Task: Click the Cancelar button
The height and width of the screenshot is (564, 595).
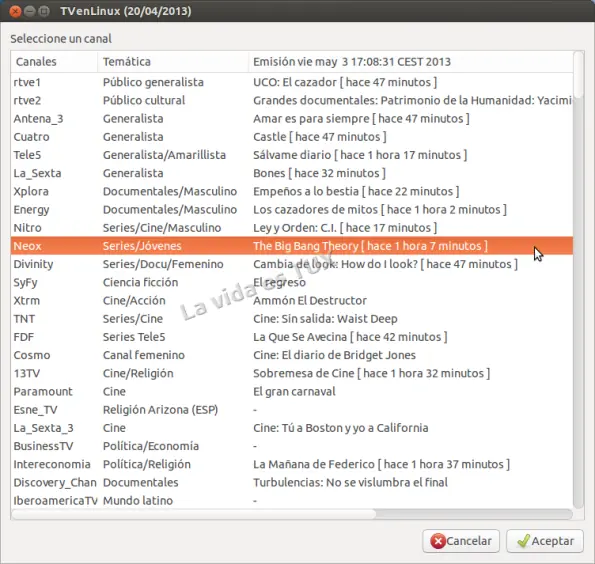Action: pyautogui.click(x=461, y=541)
